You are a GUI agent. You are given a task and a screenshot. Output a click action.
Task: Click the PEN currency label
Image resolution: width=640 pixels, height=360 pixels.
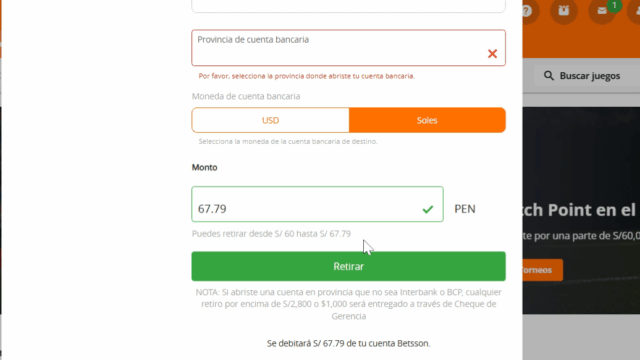click(465, 209)
